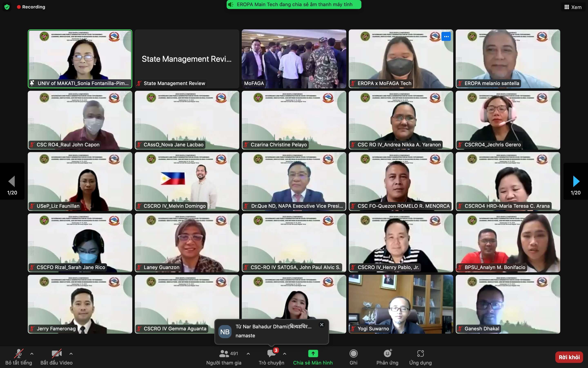588x368 pixels.
Task: Select BPSU_Analyn M. Bonifacio tile
Action: (508, 243)
